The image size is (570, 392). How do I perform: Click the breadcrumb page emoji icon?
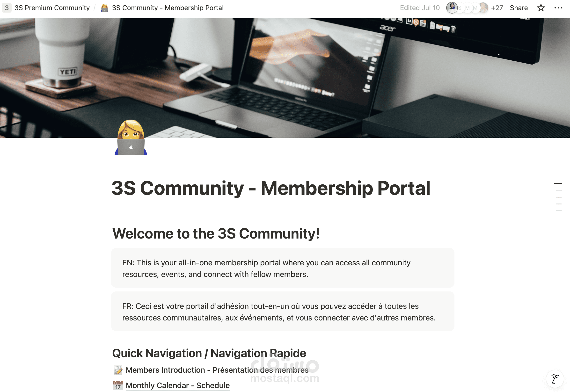[104, 8]
